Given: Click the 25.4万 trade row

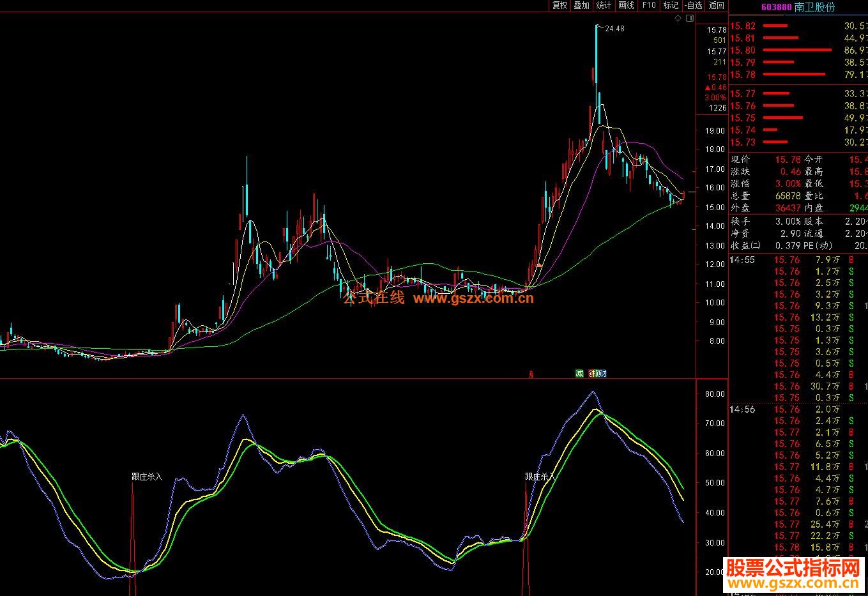Looking at the screenshot, I should point(798,524).
